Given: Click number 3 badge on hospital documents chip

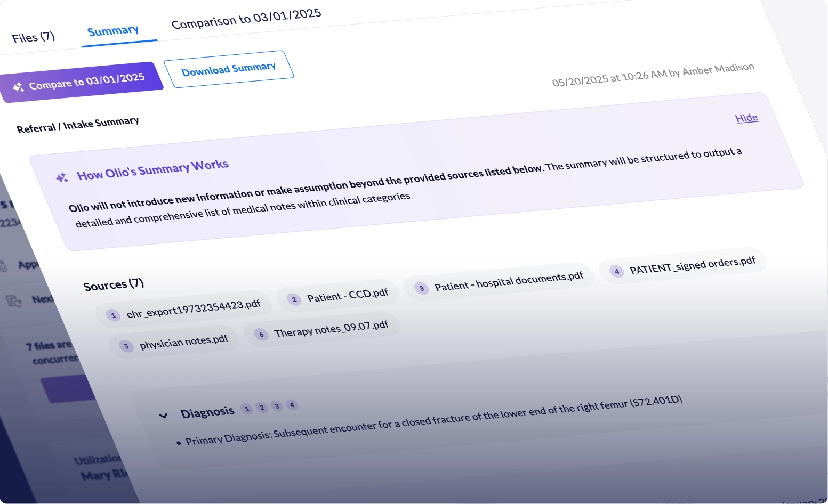Looking at the screenshot, I should (421, 288).
